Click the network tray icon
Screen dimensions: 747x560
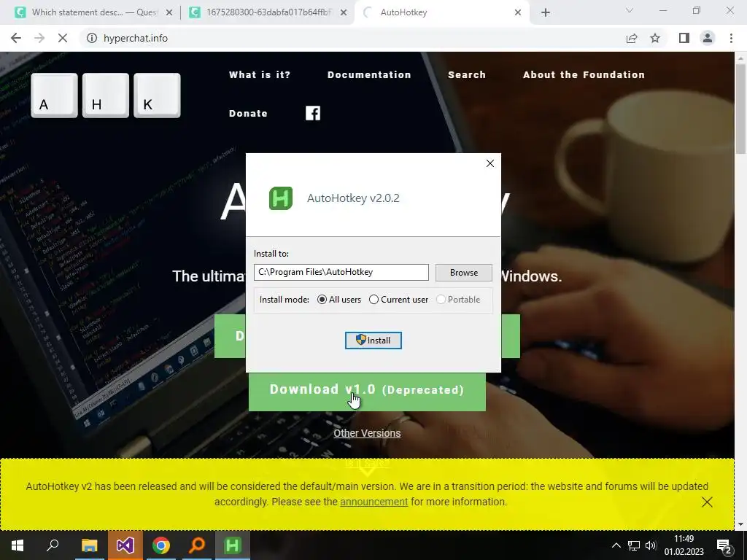(634, 545)
